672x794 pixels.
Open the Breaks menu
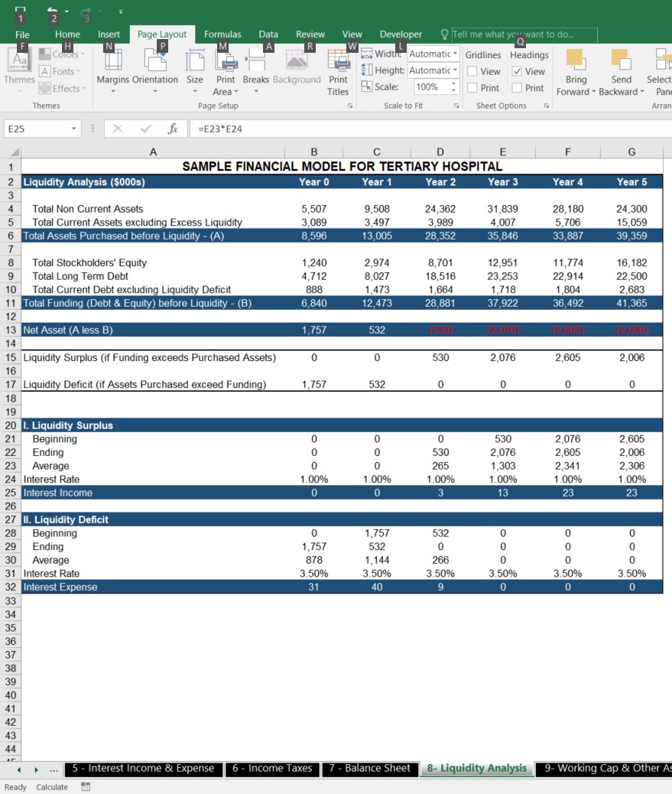click(256, 71)
